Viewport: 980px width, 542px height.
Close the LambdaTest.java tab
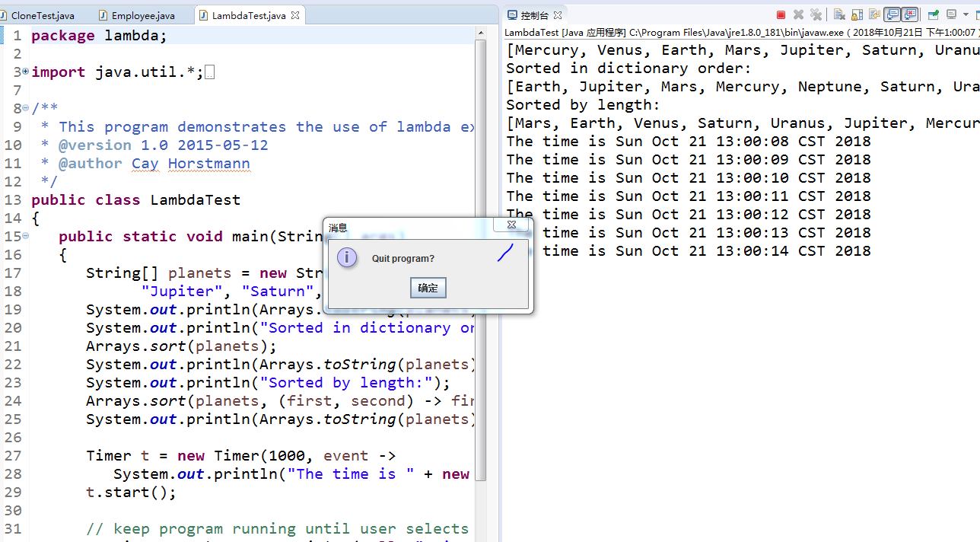tap(295, 15)
